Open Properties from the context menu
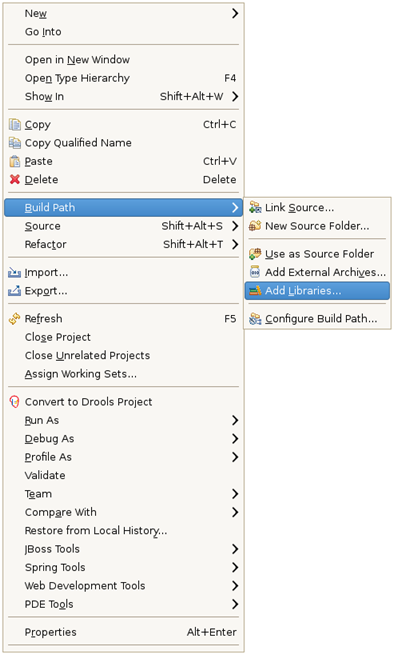The height and width of the screenshot is (654, 393). pyautogui.click(x=123, y=632)
